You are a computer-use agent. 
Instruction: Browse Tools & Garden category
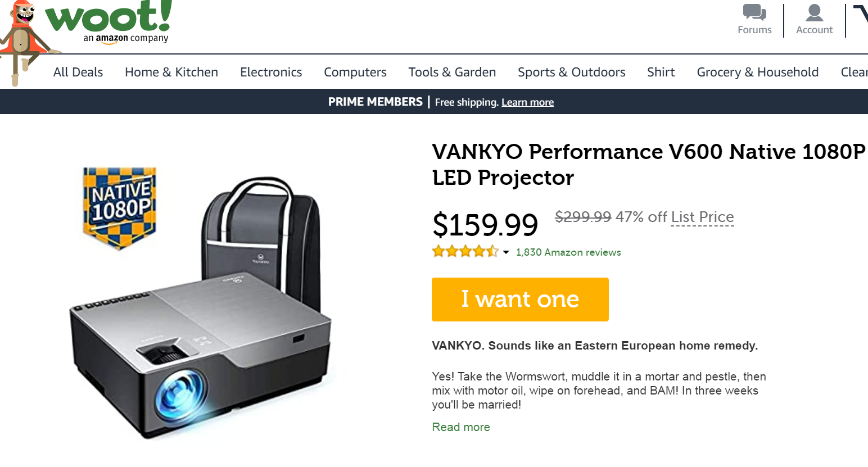(x=452, y=72)
